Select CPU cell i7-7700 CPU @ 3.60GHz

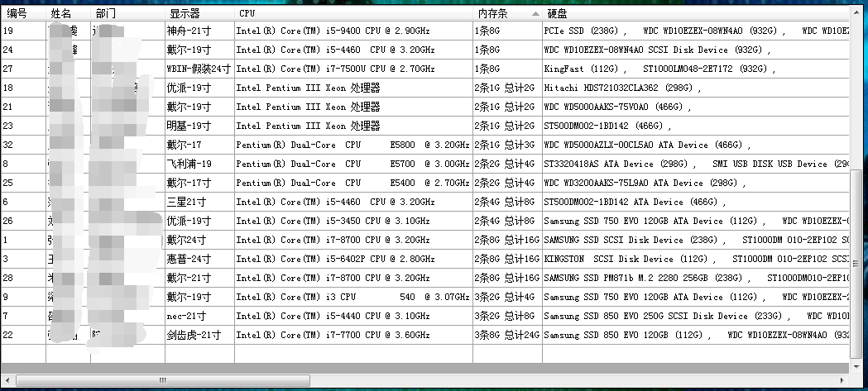[353, 335]
